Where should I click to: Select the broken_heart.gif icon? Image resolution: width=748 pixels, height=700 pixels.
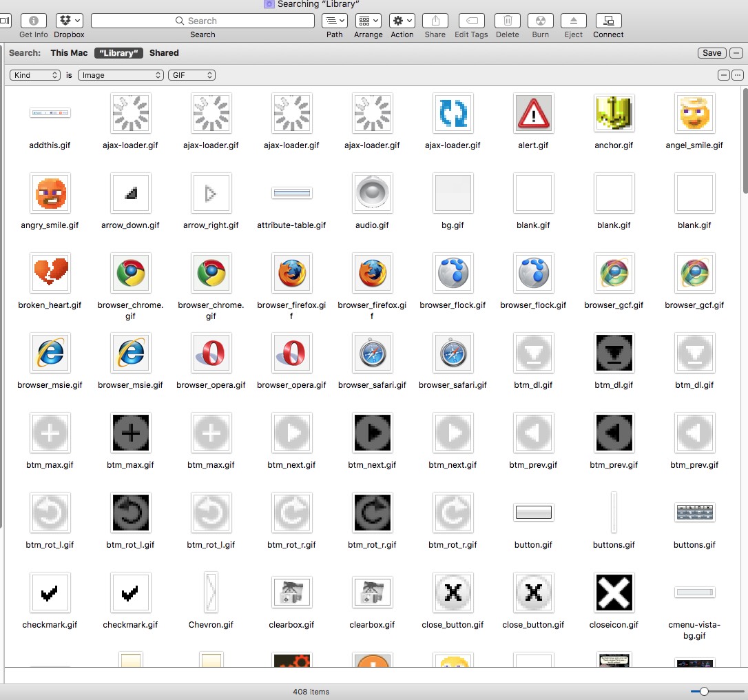tap(50, 272)
